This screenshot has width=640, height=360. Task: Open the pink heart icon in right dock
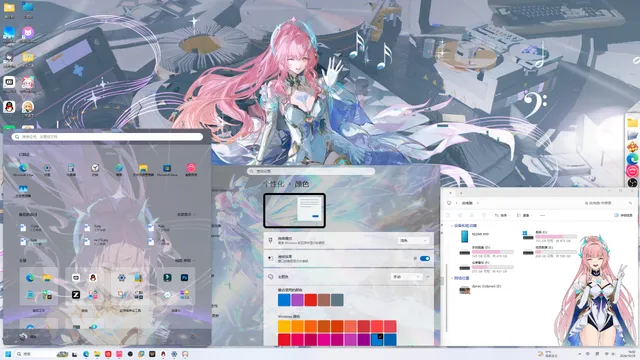click(x=632, y=171)
